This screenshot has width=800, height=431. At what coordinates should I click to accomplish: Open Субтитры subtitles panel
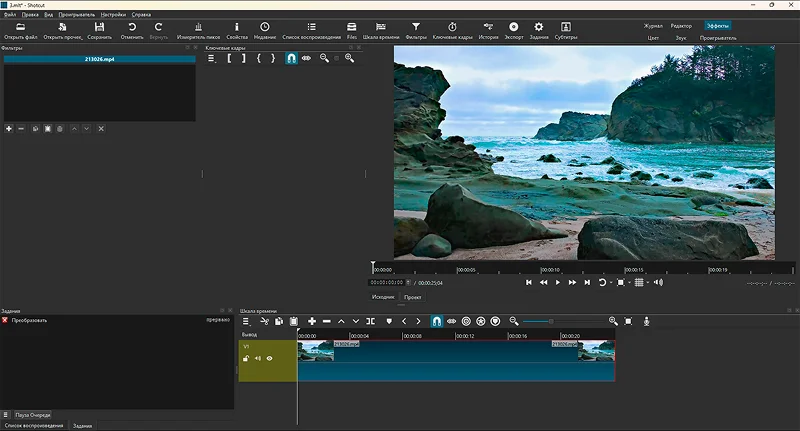[x=566, y=31]
